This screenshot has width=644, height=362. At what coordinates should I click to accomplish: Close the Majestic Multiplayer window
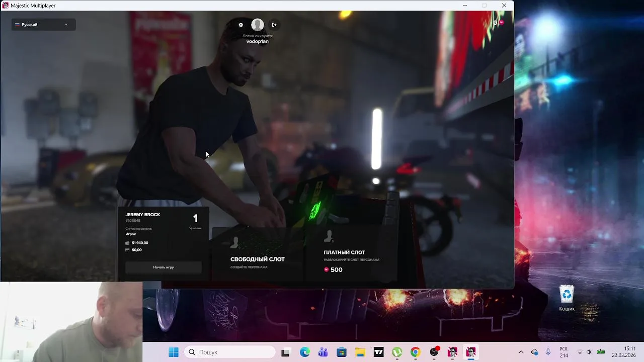pyautogui.click(x=504, y=6)
